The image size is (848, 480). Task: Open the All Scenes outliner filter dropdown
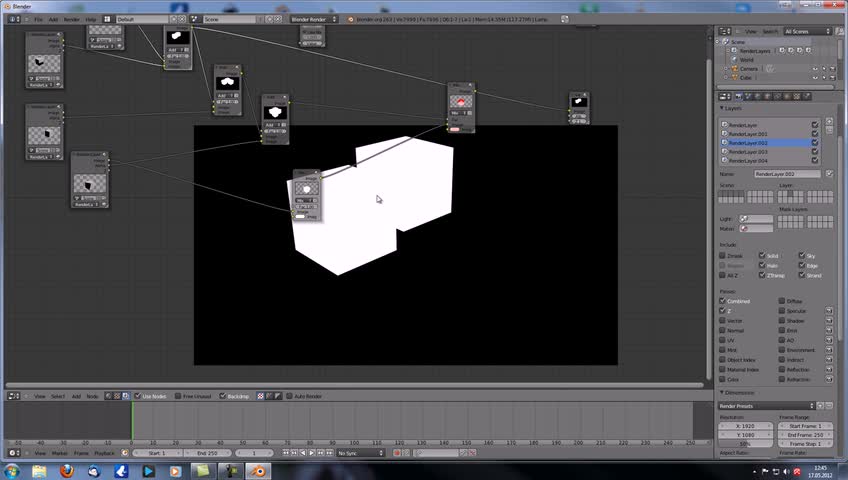807,31
